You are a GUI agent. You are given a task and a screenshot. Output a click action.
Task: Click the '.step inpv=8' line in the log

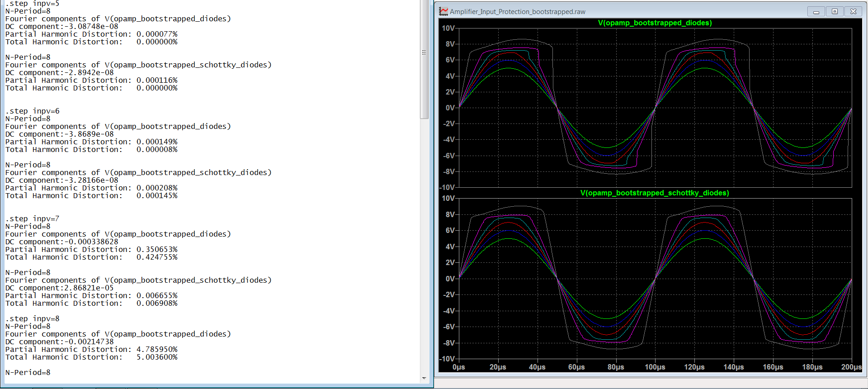pyautogui.click(x=33, y=318)
